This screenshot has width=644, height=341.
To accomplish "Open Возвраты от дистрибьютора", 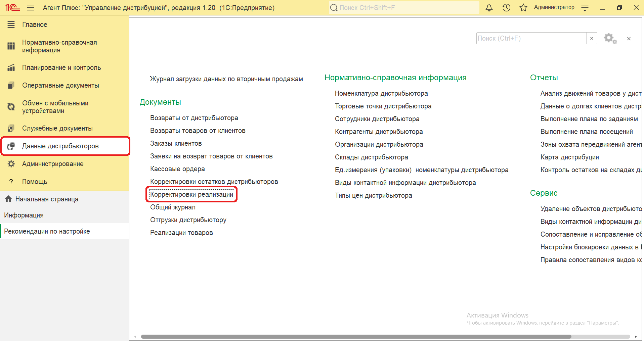I will coord(194,118).
